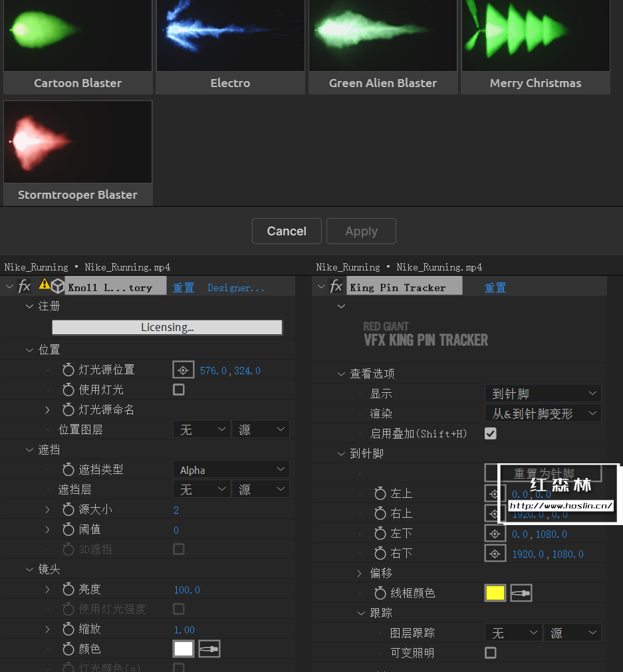This screenshot has width=623, height=672.
Task: Toggle stopwatch for 灯光源位置
Action: [68, 370]
